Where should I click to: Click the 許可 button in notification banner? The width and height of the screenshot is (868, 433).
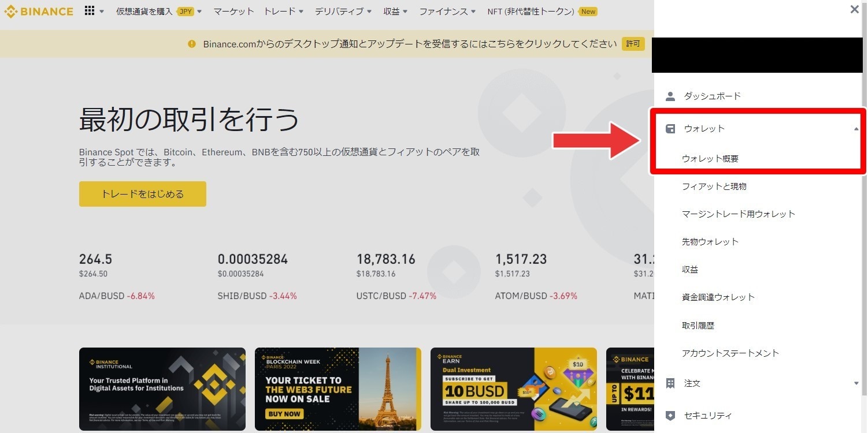[x=633, y=44]
